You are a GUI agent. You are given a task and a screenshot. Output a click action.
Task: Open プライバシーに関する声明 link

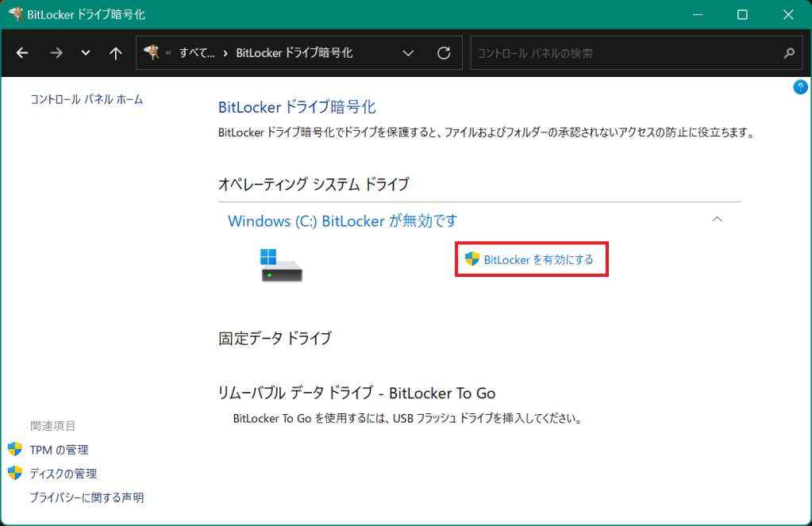pyautogui.click(x=87, y=497)
